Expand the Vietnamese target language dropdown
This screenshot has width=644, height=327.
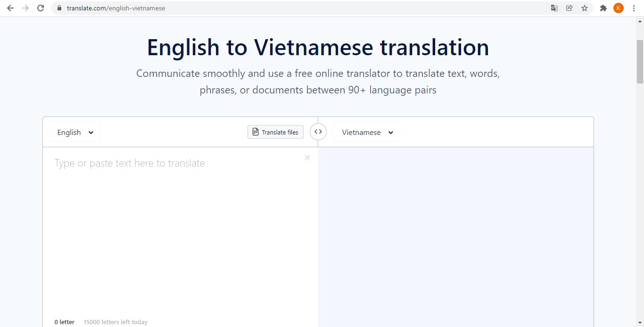pyautogui.click(x=367, y=132)
